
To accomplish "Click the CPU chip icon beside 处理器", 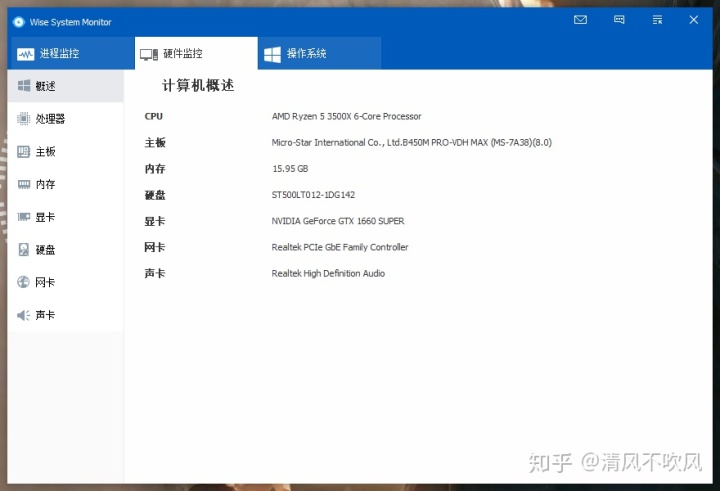I will (x=23, y=119).
